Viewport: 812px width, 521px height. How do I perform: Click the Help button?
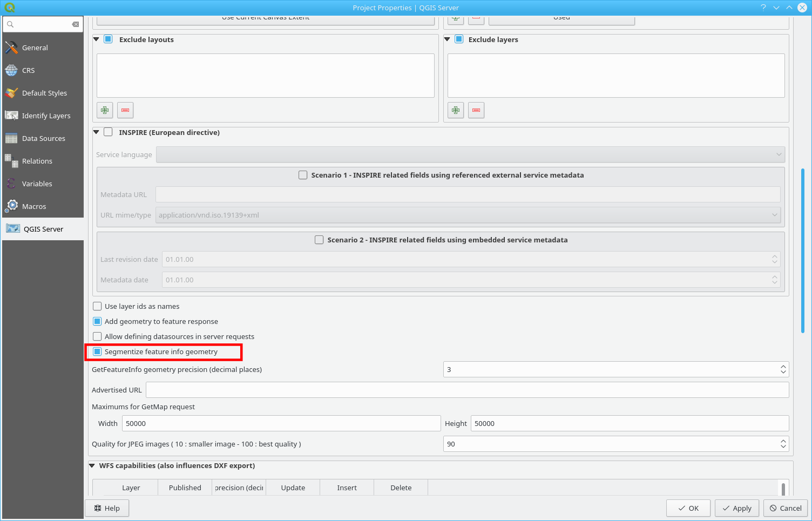click(107, 508)
